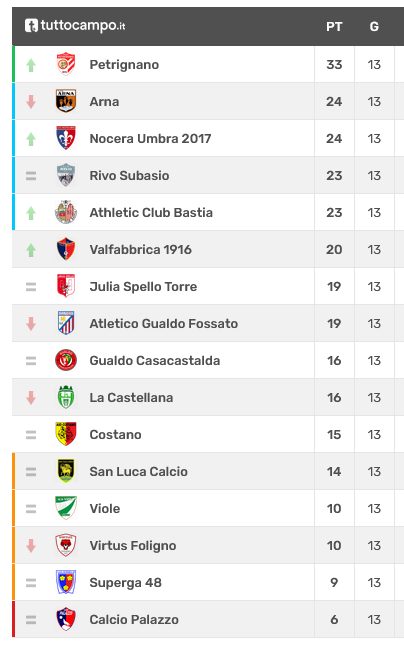Click the red down arrow beside Arna

31,102
